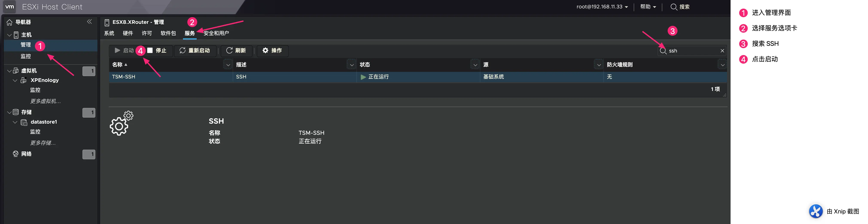Open the root@192.168.11.33 user menu
The image size is (868, 224).
(x=602, y=7)
